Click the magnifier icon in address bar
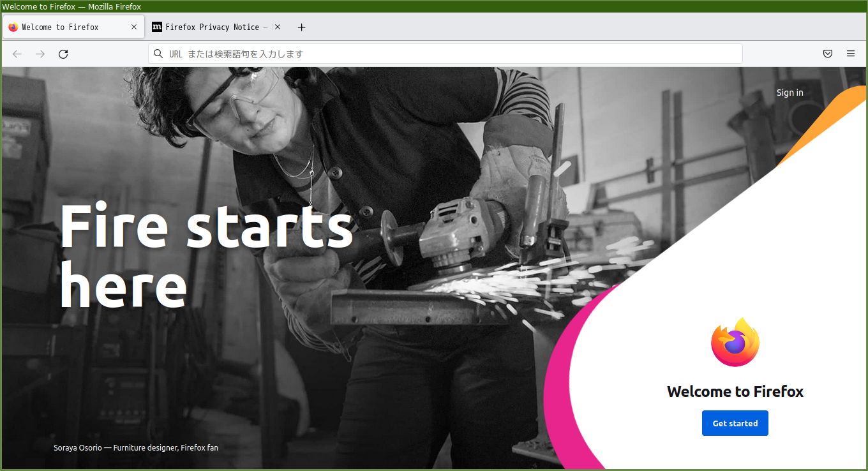This screenshot has height=471, width=868. pyautogui.click(x=159, y=54)
